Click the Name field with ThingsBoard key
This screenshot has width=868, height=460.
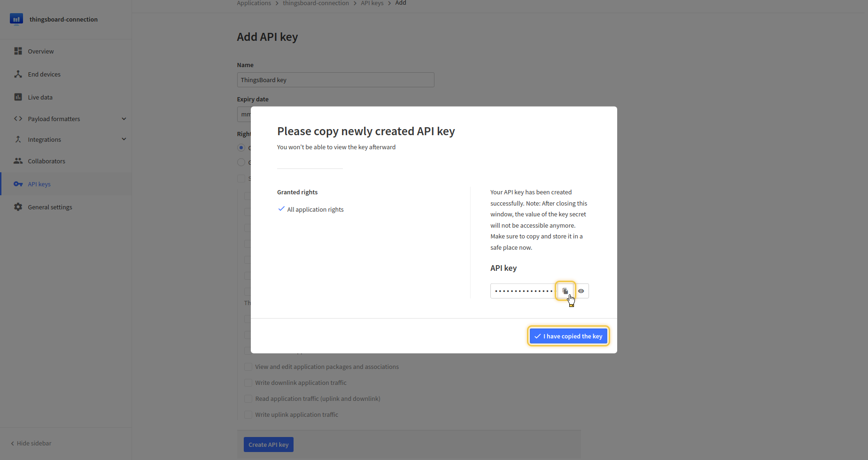(335, 80)
